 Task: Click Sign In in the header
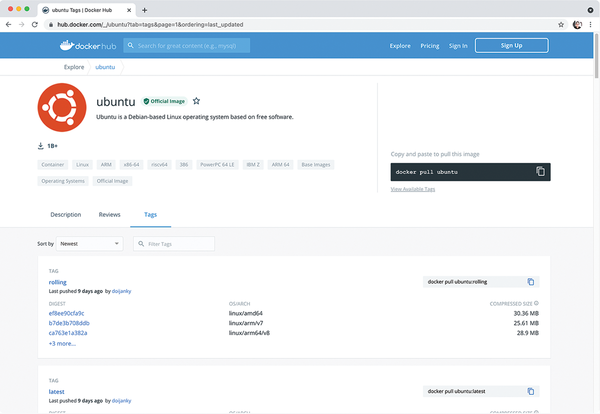click(x=458, y=46)
